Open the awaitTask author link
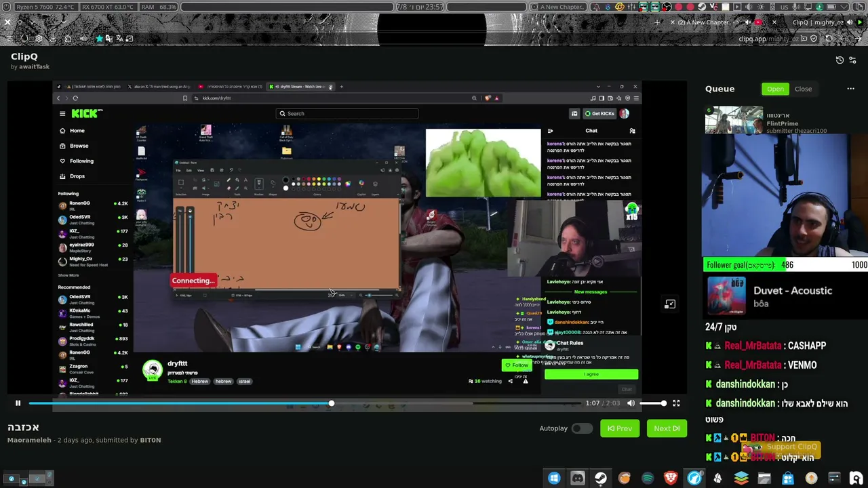 (x=34, y=66)
